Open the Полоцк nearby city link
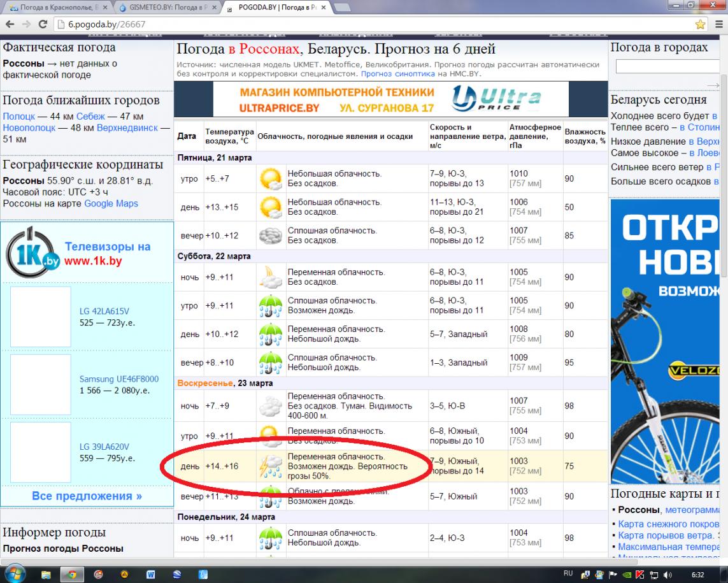The image size is (728, 583). pos(18,117)
